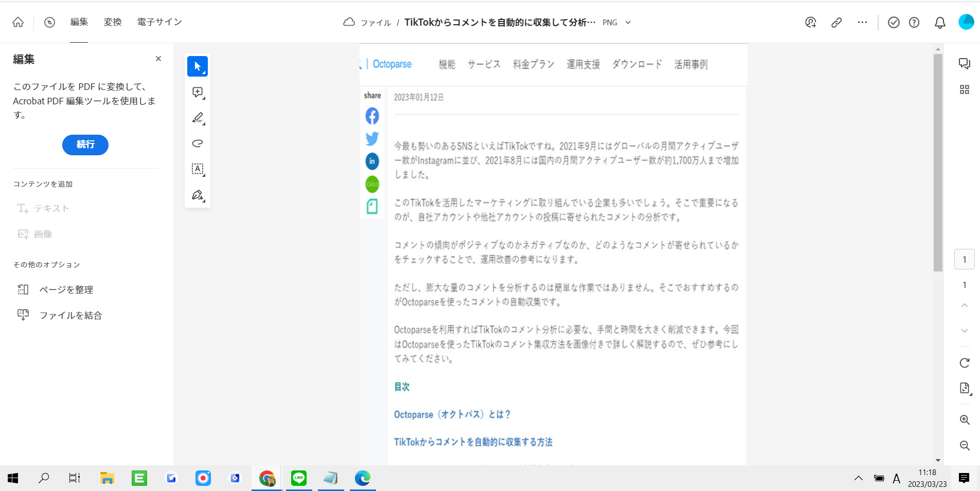Image resolution: width=980 pixels, height=491 pixels.
Task: Zoom in with magnifier plus
Action: point(965,420)
